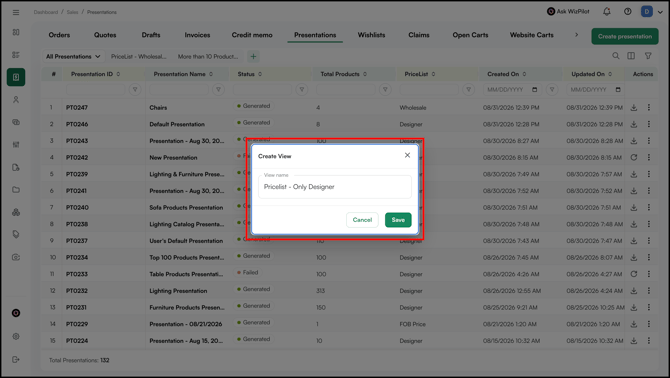Click the logout icon in sidebar
The height and width of the screenshot is (378, 670).
[x=16, y=360]
